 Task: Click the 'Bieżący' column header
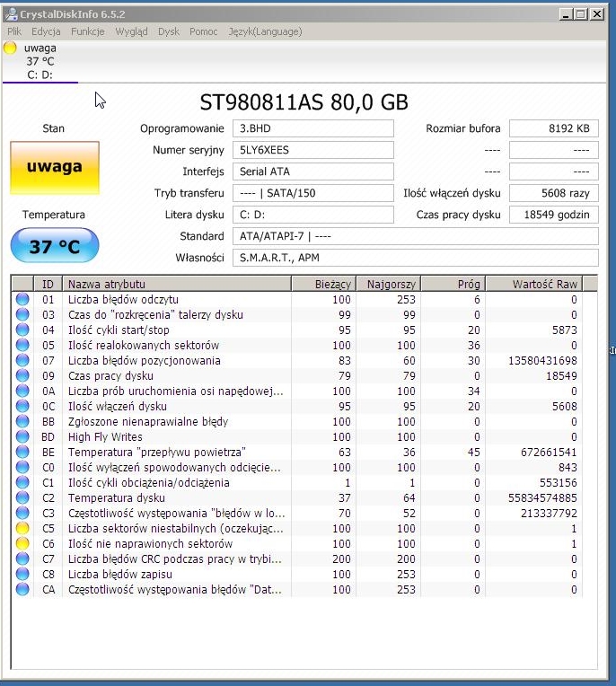(324, 284)
